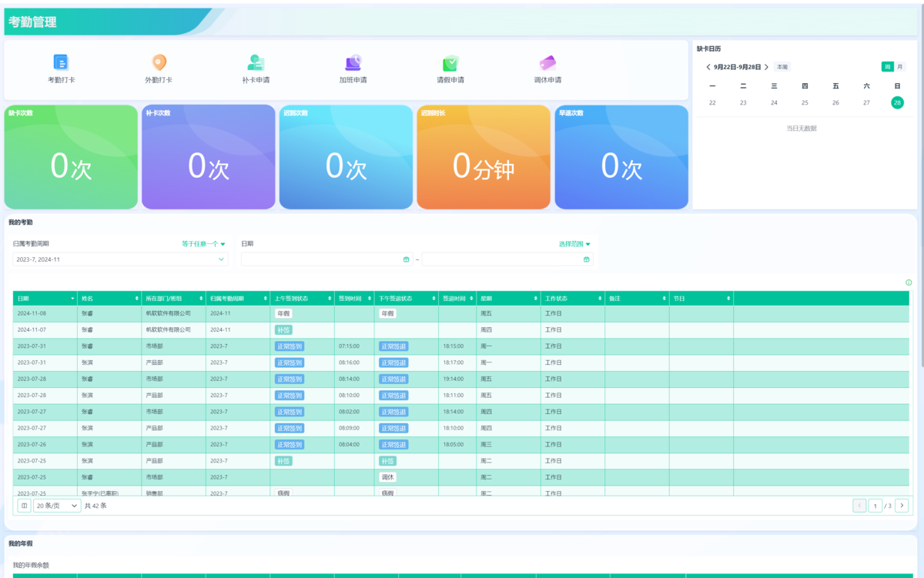Sort by the 上午签到状态 column arrow

pos(330,298)
